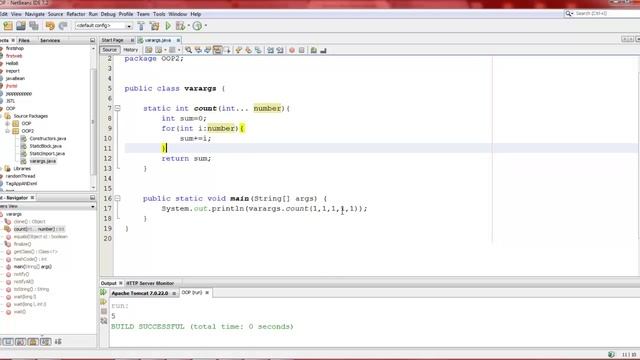Click the History view button
Image resolution: width=640 pixels, height=360 pixels.
click(x=131, y=50)
